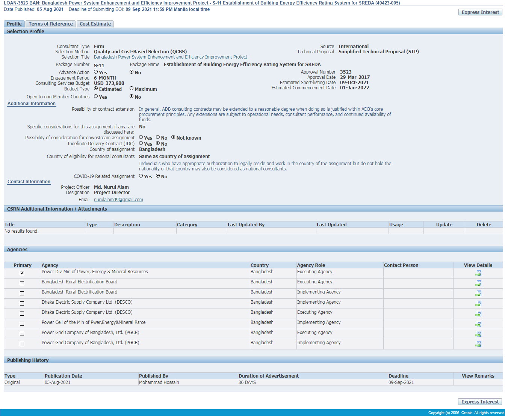
Task: Open details icon for Power Cell of the Min row
Action: click(478, 324)
